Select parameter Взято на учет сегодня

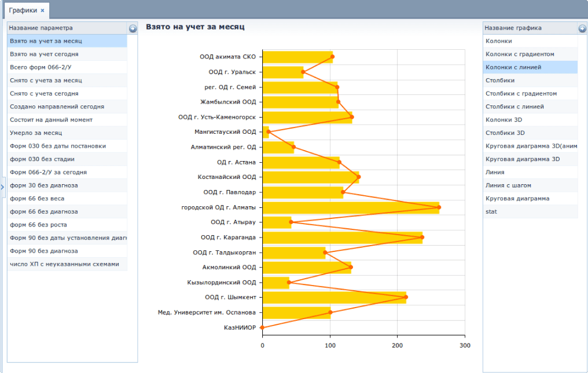[x=67, y=54]
